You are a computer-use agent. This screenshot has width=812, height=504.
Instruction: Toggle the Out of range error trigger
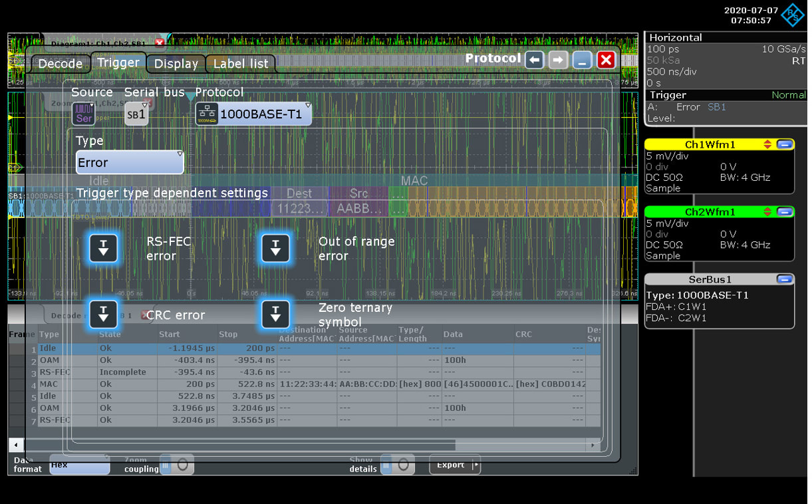point(275,248)
